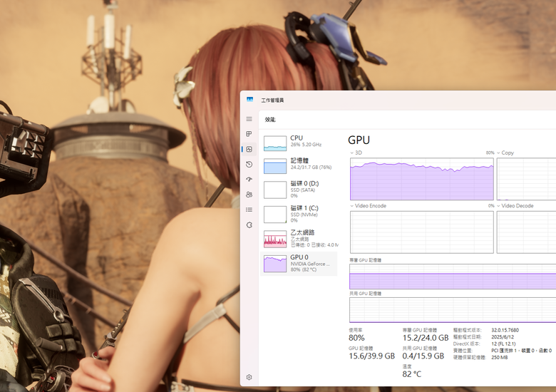
Task: Select the 磁碟 0 (D:) mini graph
Action: [275, 190]
